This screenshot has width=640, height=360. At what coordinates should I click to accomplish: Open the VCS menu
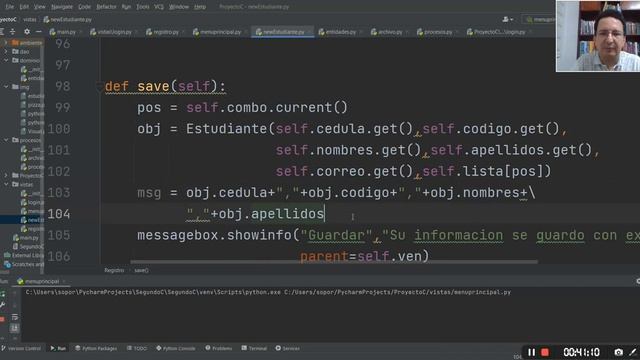click(159, 7)
